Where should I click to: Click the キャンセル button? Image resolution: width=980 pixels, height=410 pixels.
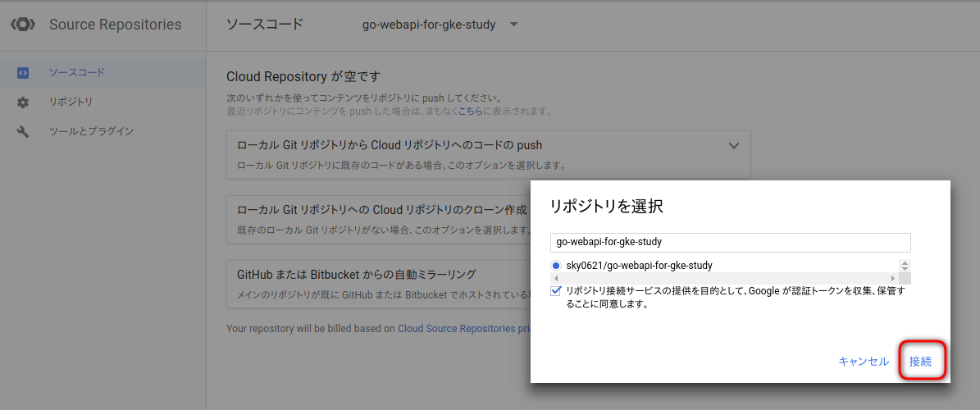click(863, 362)
